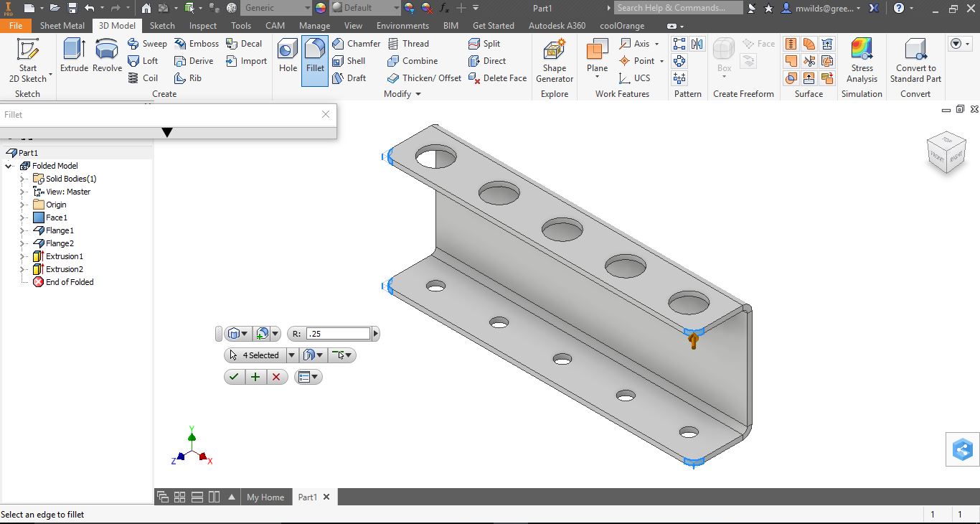Open the Default appearance dropdown

coord(395,8)
